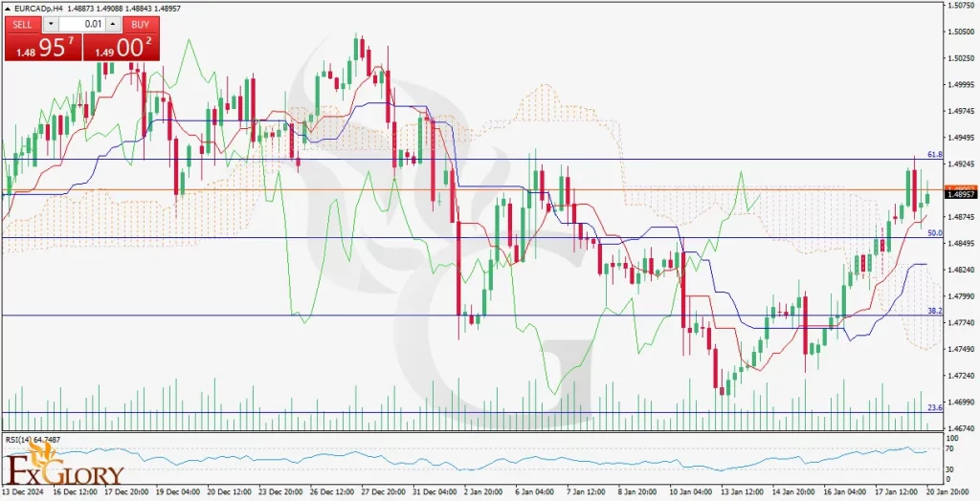This screenshot has height=501, width=980.
Task: Click the RSI 30 level label
Action: coord(951,469)
